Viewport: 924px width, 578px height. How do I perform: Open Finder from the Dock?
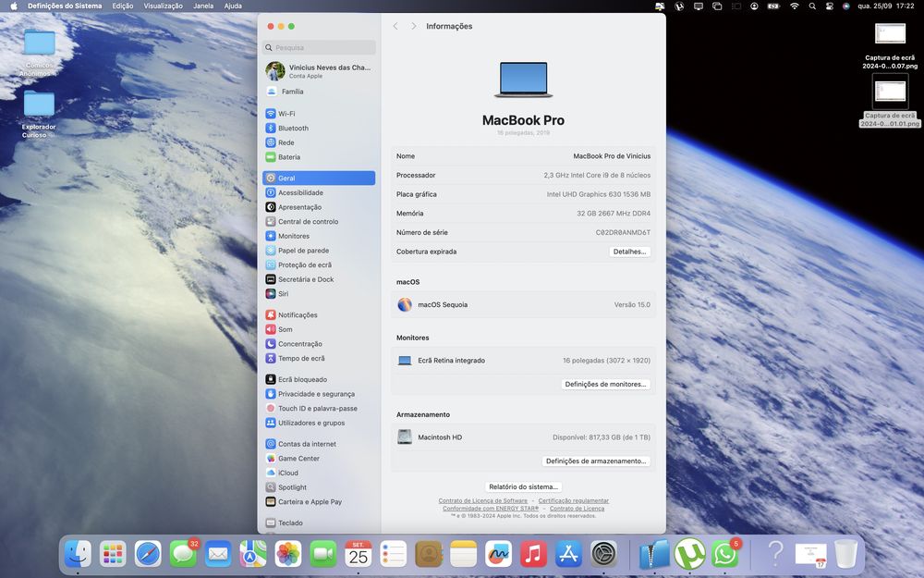[78, 554]
